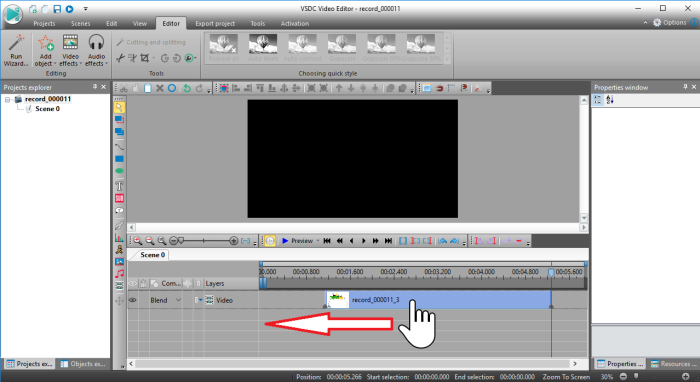
Task: Select Scene 0 in Projects explorer
Action: (x=47, y=109)
